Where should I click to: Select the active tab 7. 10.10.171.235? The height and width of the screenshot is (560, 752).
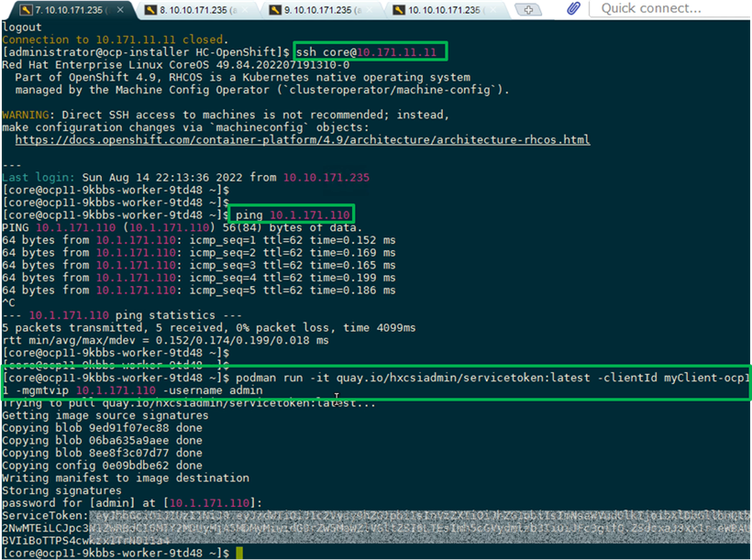pyautogui.click(x=69, y=9)
